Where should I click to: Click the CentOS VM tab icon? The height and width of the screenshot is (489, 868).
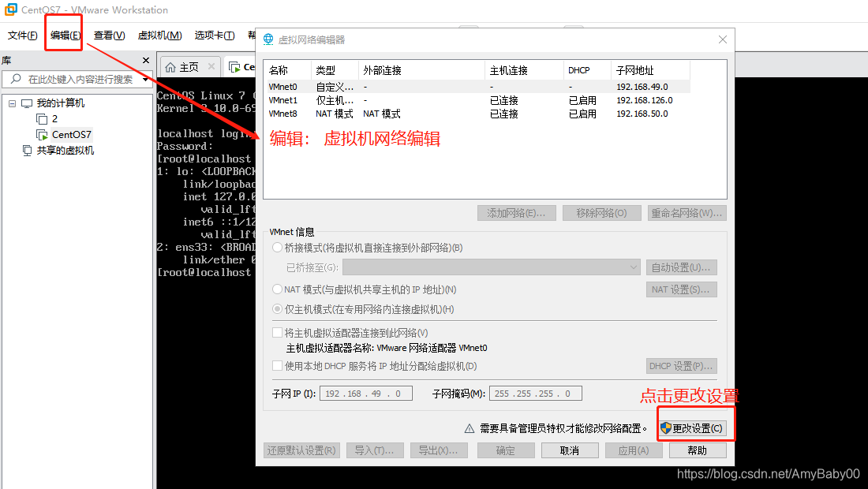tap(234, 67)
